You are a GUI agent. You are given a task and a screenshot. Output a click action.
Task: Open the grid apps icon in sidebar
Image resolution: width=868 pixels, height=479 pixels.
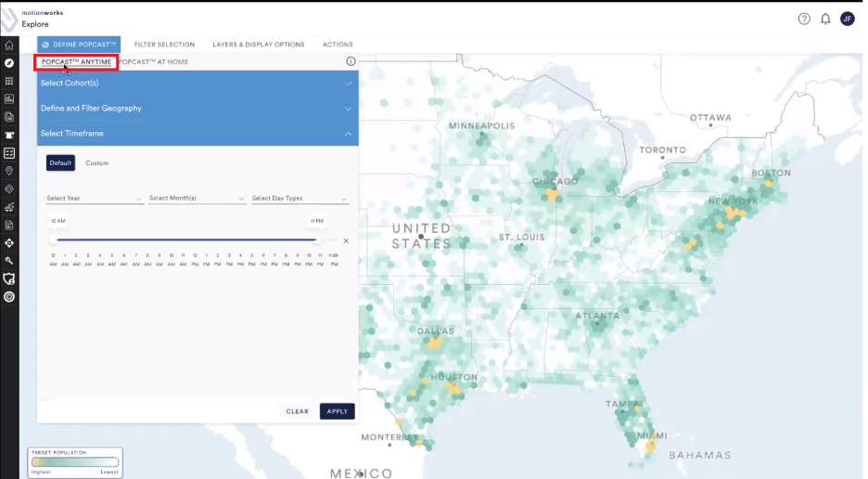(9, 81)
